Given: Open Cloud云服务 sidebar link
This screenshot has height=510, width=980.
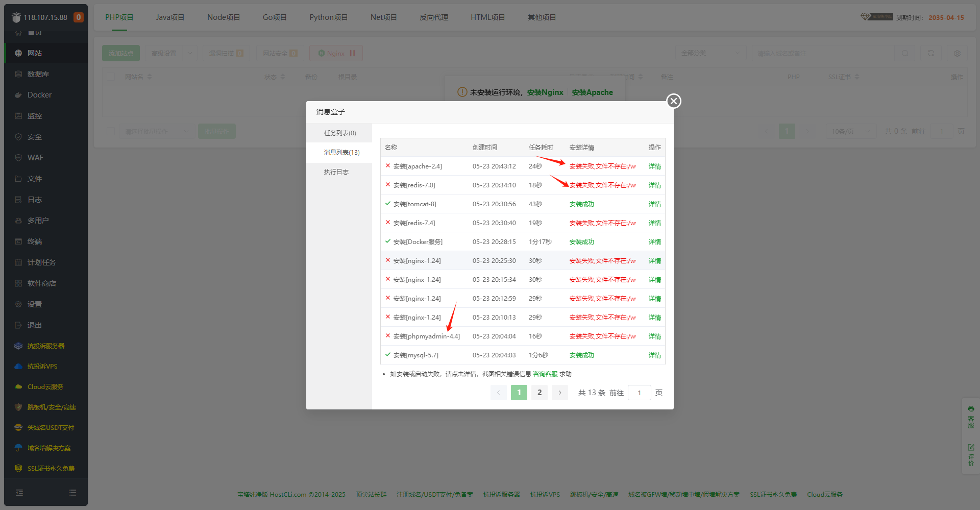Looking at the screenshot, I should tap(46, 387).
